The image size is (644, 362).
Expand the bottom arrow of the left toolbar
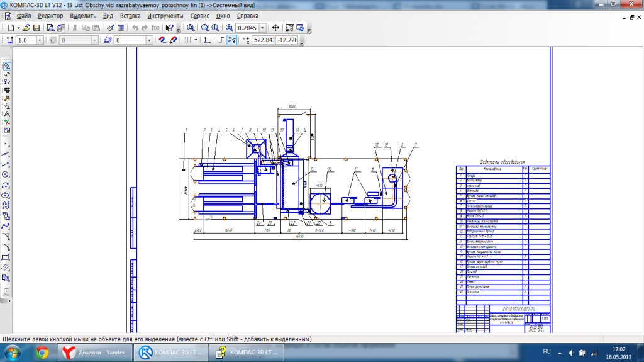(x=9, y=301)
